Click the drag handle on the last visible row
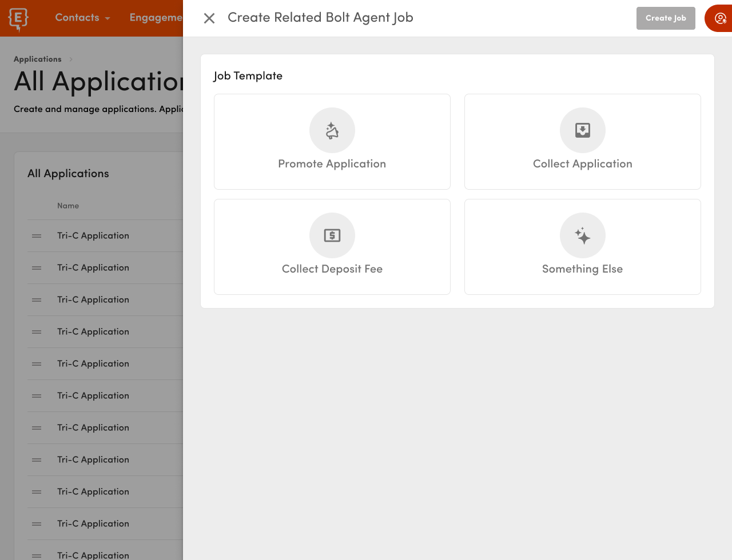Viewport: 732px width, 560px height. (x=37, y=555)
